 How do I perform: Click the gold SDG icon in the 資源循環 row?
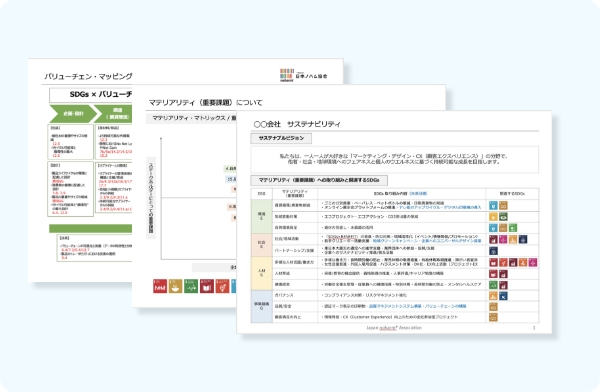pyautogui.click(x=503, y=206)
